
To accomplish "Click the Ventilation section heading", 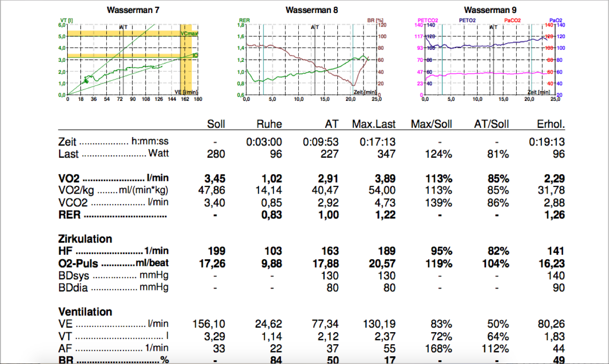I will click(x=85, y=312).
